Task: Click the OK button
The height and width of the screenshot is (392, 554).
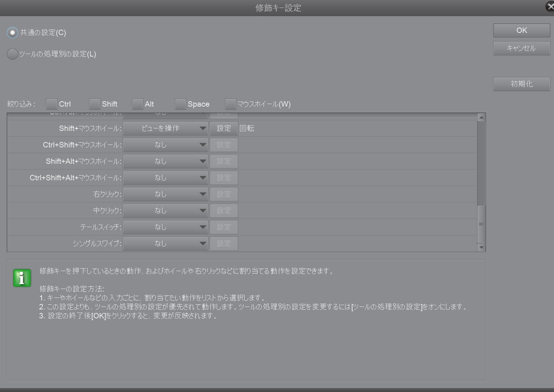Action: pyautogui.click(x=522, y=30)
